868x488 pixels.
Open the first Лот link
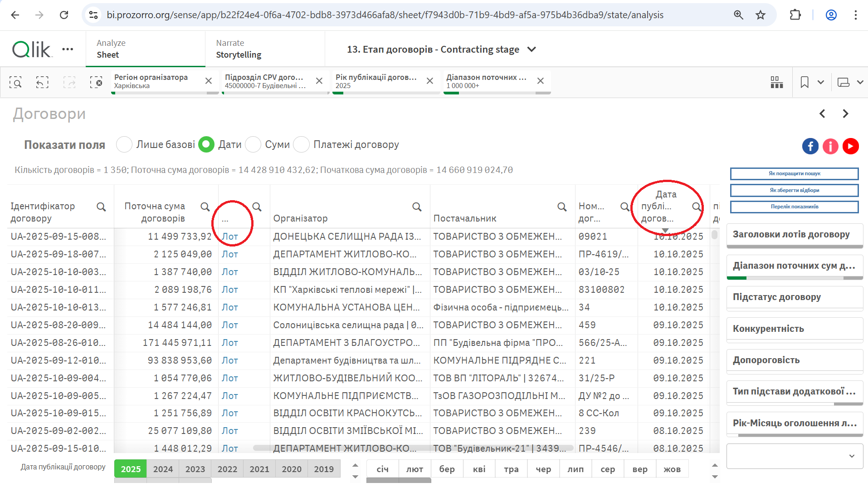(x=229, y=237)
